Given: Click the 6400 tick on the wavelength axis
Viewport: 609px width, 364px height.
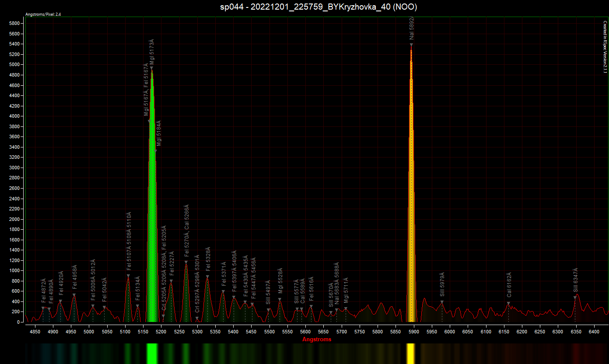Looking at the screenshot, I should [x=594, y=332].
